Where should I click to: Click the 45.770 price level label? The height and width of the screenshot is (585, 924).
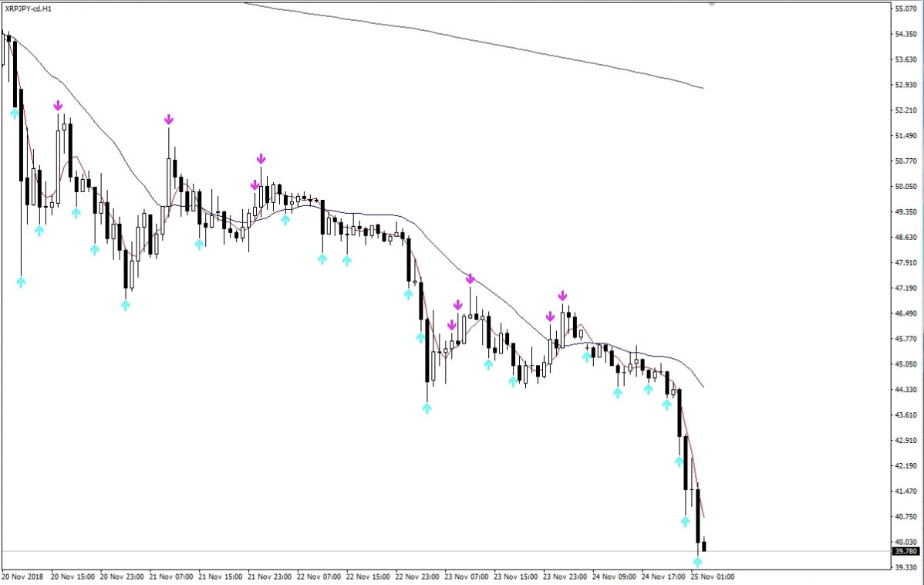point(906,339)
